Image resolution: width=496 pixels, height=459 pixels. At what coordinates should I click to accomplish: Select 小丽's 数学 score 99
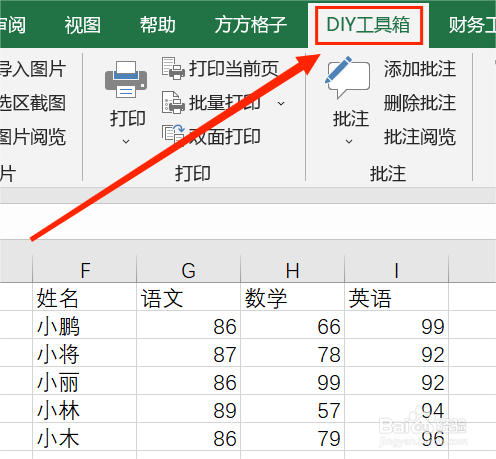293,381
